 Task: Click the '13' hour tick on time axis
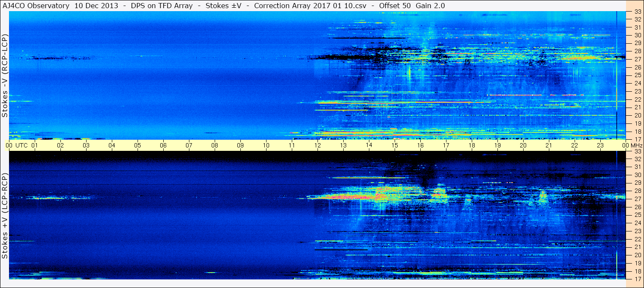tap(343, 145)
